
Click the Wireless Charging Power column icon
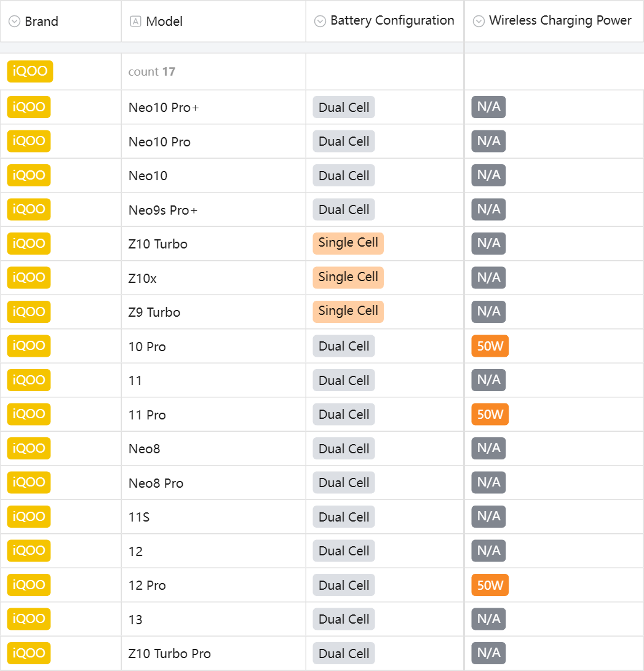[479, 21]
